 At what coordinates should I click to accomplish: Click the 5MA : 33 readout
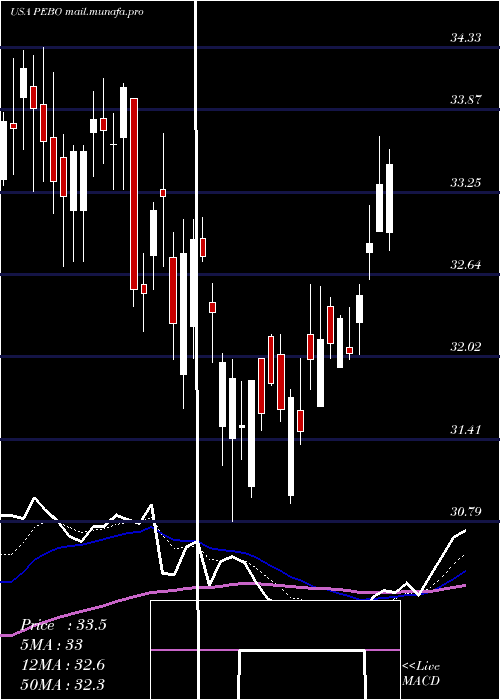tap(52, 645)
